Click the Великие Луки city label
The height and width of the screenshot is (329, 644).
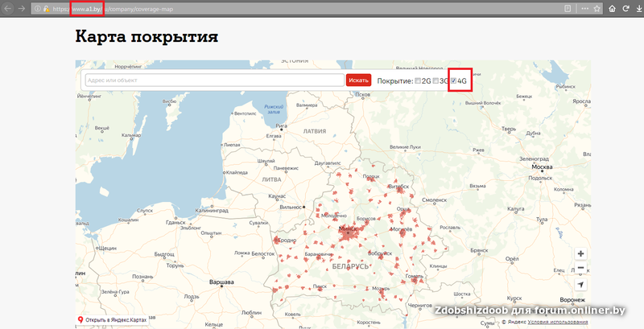(405, 146)
